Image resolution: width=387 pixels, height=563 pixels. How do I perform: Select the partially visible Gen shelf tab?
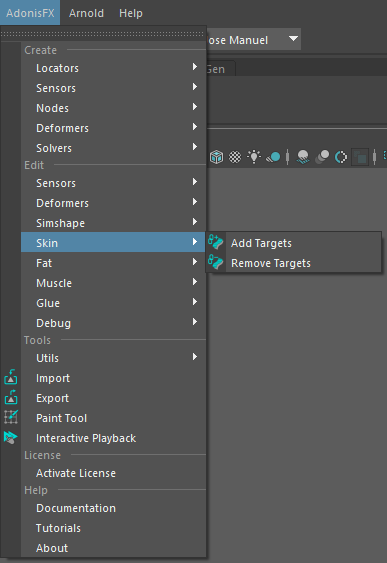(x=220, y=69)
